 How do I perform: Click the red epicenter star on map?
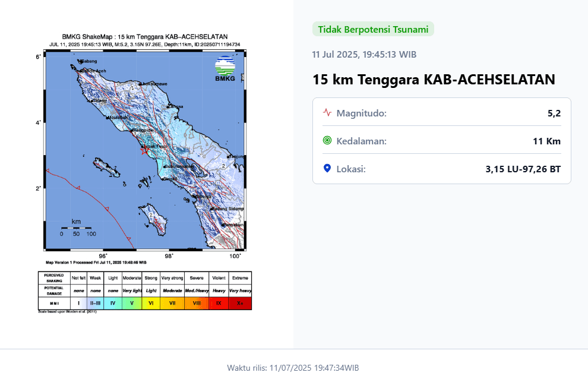145,150
